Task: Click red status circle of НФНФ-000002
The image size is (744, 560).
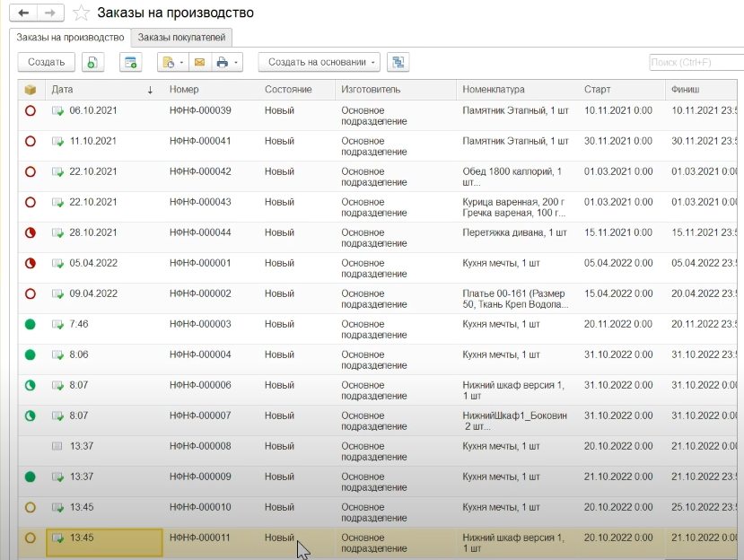Action: tap(31, 293)
